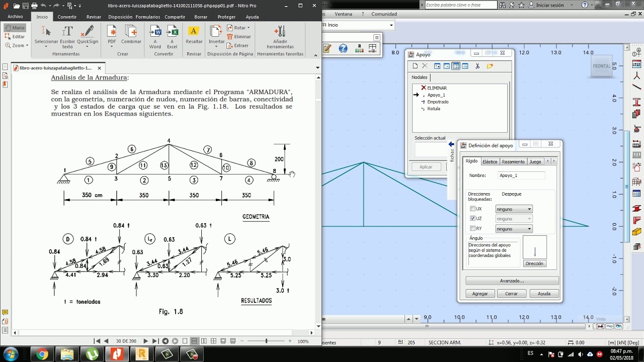This screenshot has height=362, width=644.
Task: Click the Seleccionar tool
Action: (46, 36)
